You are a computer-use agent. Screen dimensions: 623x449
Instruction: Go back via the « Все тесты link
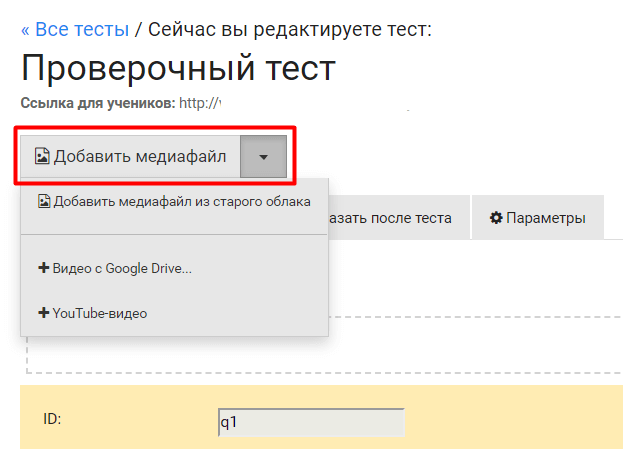[x=75, y=29]
